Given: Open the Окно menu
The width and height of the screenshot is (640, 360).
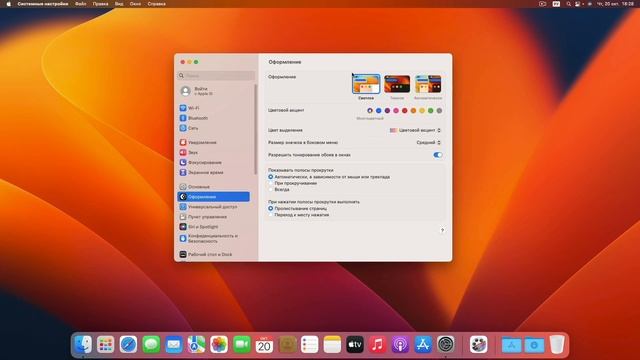Looking at the screenshot, I should pos(135,4).
